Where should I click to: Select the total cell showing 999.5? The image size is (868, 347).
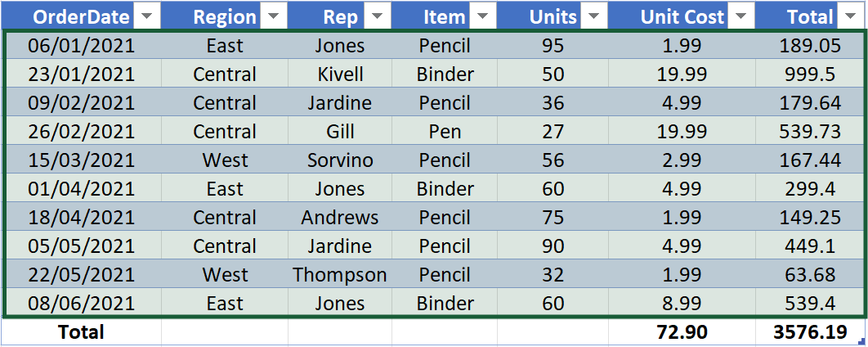(808, 74)
